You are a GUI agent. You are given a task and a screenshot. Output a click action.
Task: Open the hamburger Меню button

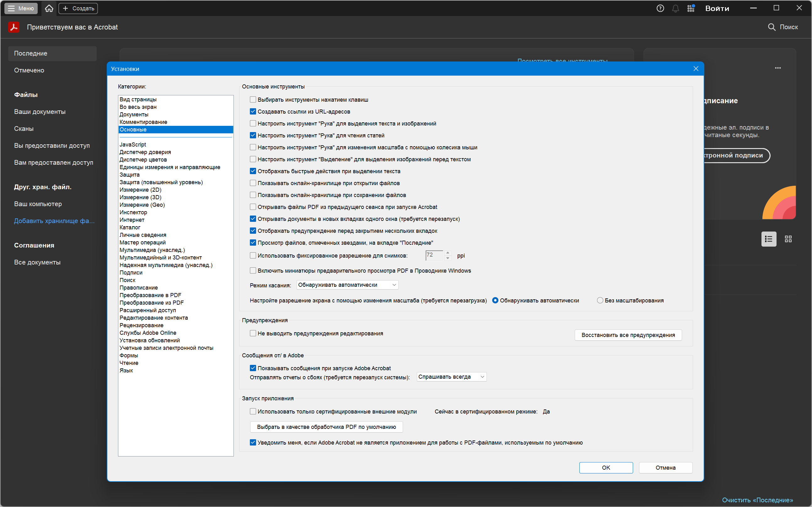[x=21, y=8]
